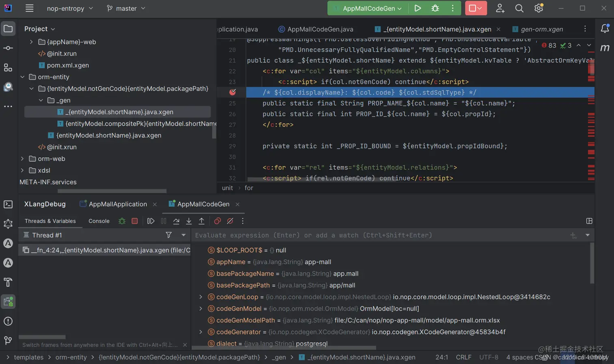Open the Maven tool window
Image resolution: width=614 pixels, height=364 pixels.
(x=605, y=48)
